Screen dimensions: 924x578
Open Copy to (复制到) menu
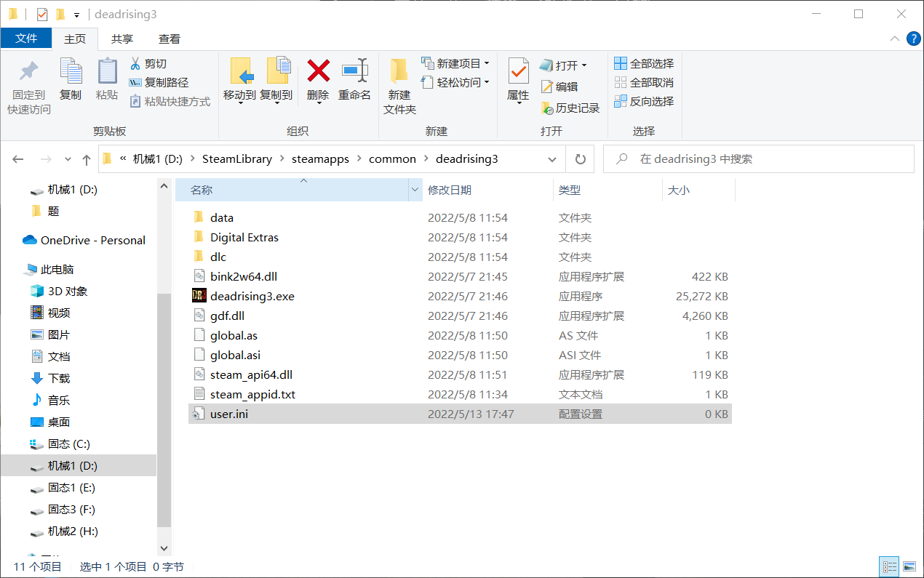[x=276, y=80]
